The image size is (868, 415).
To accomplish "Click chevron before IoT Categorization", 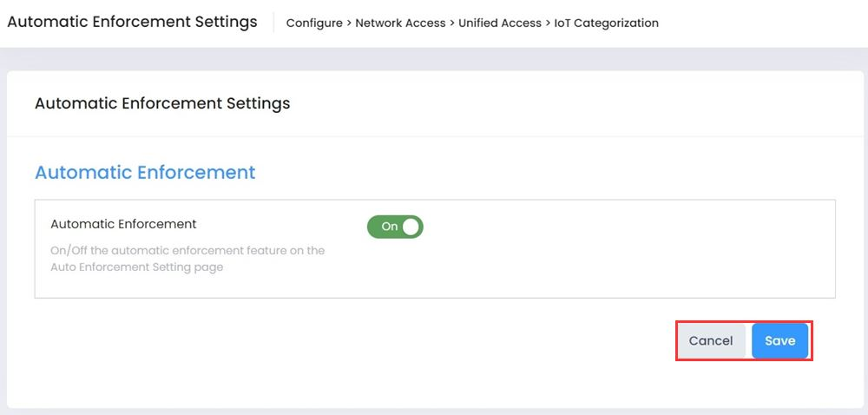I will coord(548,23).
